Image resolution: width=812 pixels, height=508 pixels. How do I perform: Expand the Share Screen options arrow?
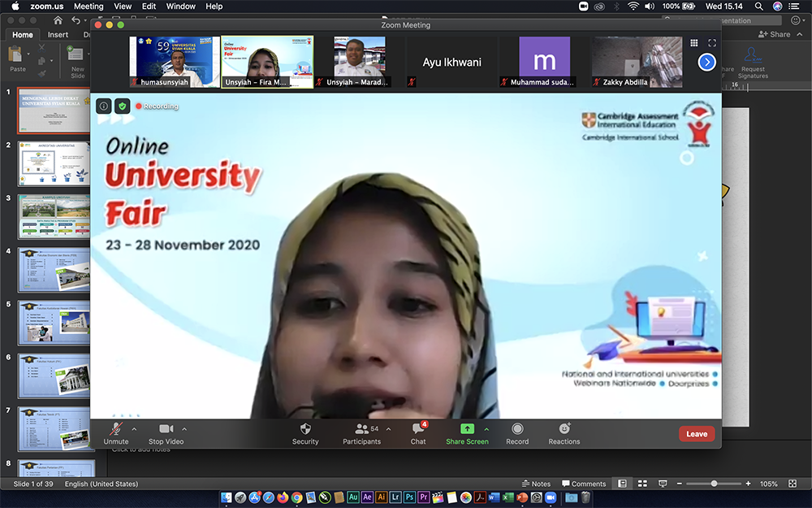point(486,428)
